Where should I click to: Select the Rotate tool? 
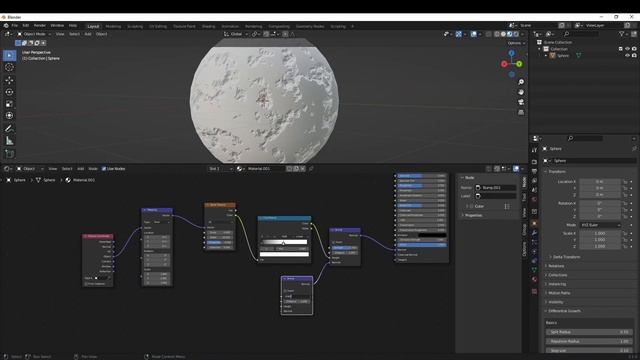pos(9,92)
